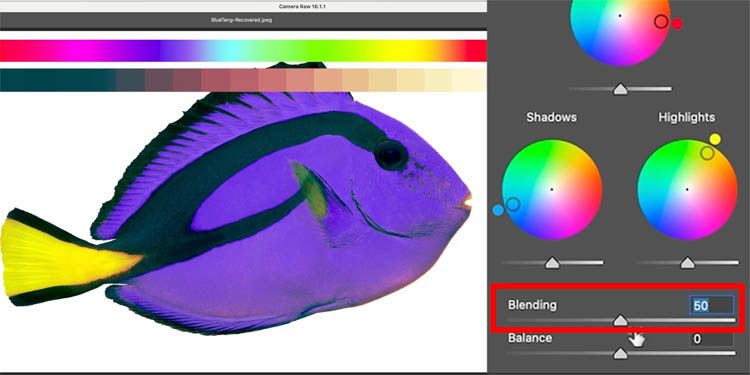
Task: Select the yellow hue dot on Highlights wheel
Action: point(715,139)
